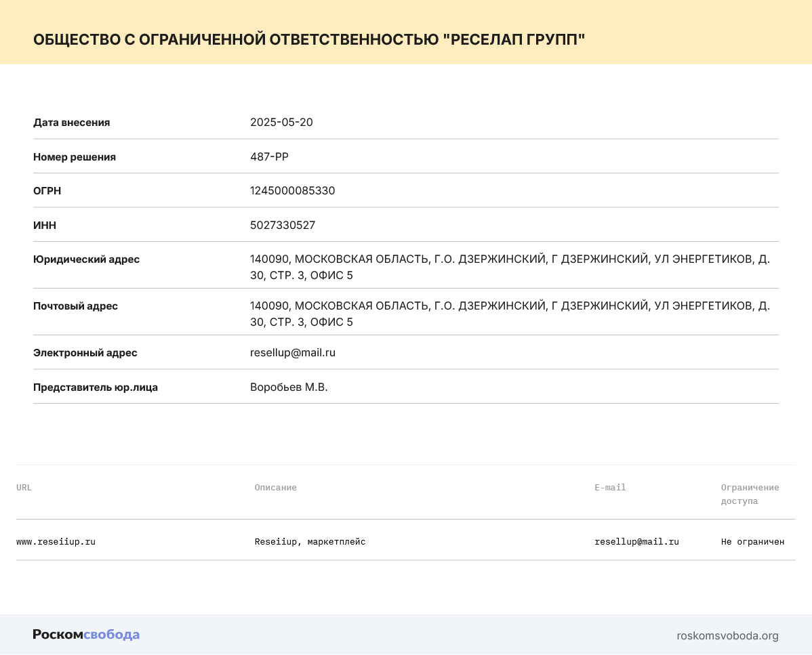Screen dimensions: 812x655
Task: Click the Почтовый адрес value text
Action: point(510,314)
